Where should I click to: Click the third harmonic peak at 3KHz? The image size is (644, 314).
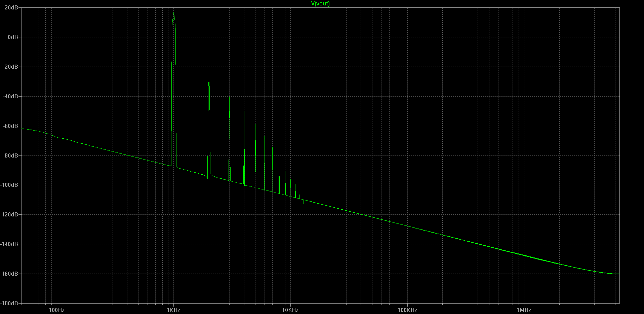229,98
